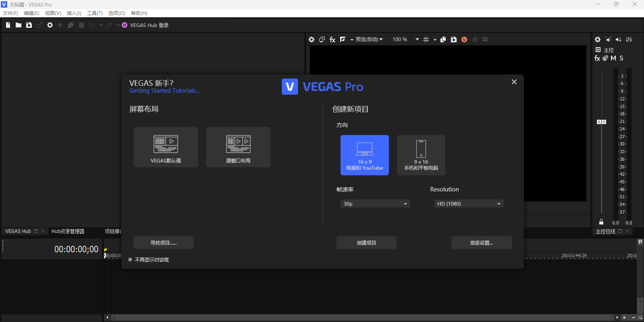The image size is (644, 322).
Task: Click the Paste clipboard icon
Action: [81, 25]
